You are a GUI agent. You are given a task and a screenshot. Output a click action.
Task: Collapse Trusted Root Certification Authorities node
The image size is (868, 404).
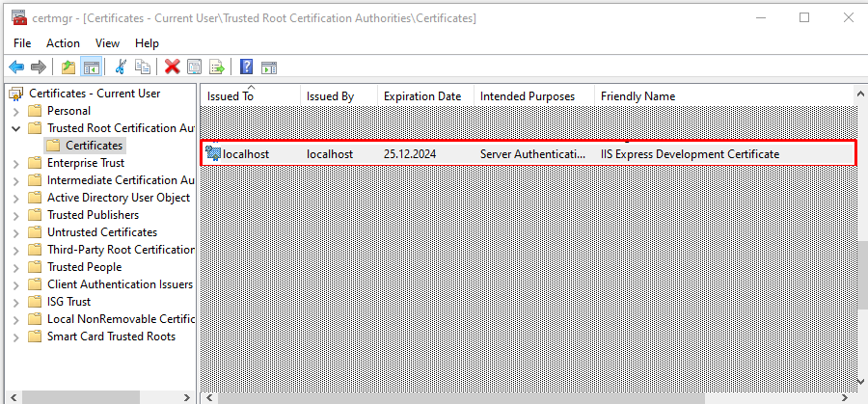[16, 128]
